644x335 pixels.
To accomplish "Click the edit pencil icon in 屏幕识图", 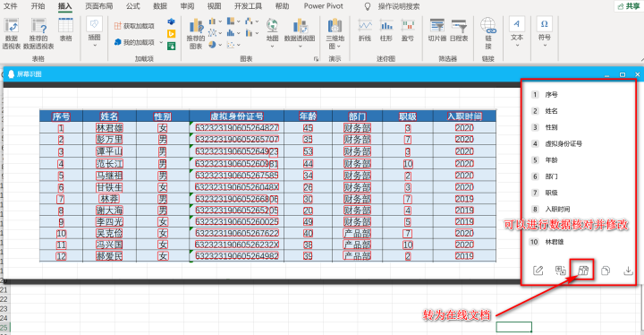I will coord(538,271).
